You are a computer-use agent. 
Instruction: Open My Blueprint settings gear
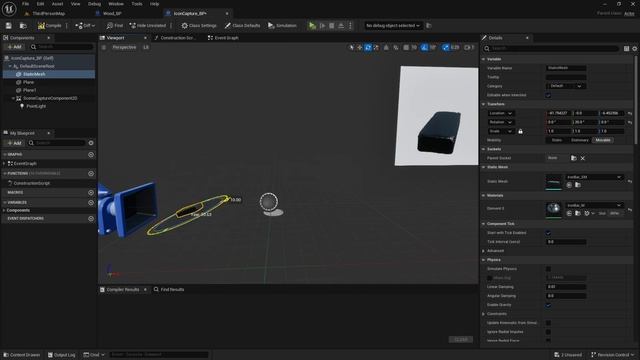coord(91,143)
